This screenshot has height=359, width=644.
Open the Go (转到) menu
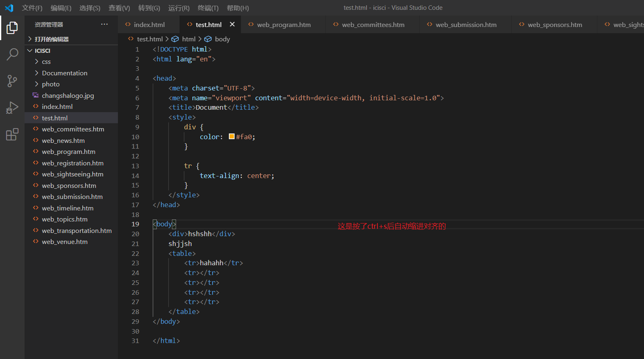149,8
